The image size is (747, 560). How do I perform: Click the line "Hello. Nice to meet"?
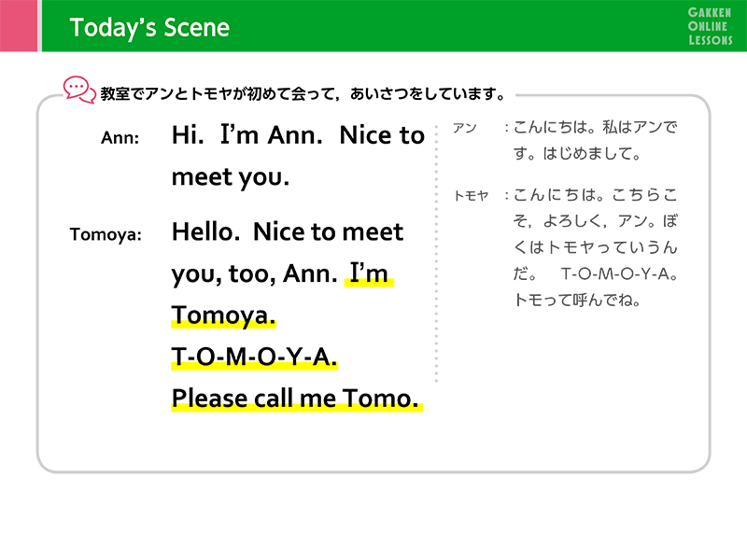pyautogui.click(x=288, y=231)
